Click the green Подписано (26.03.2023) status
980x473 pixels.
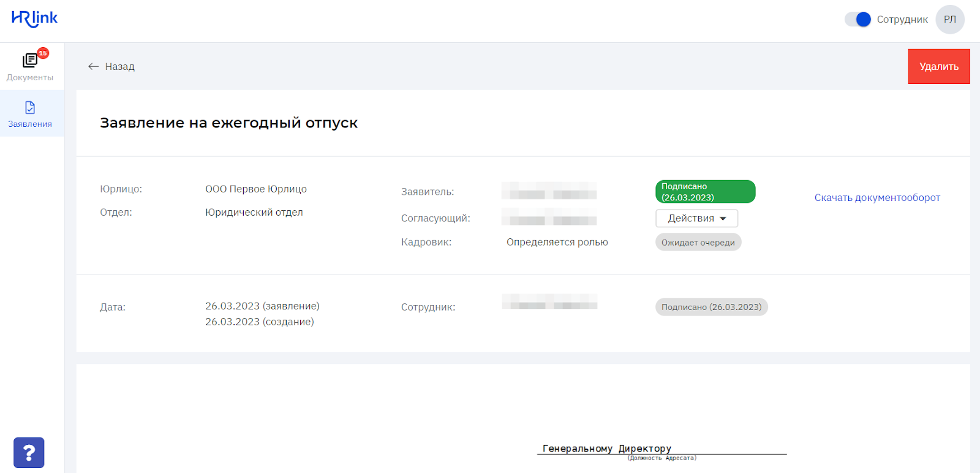coord(706,192)
